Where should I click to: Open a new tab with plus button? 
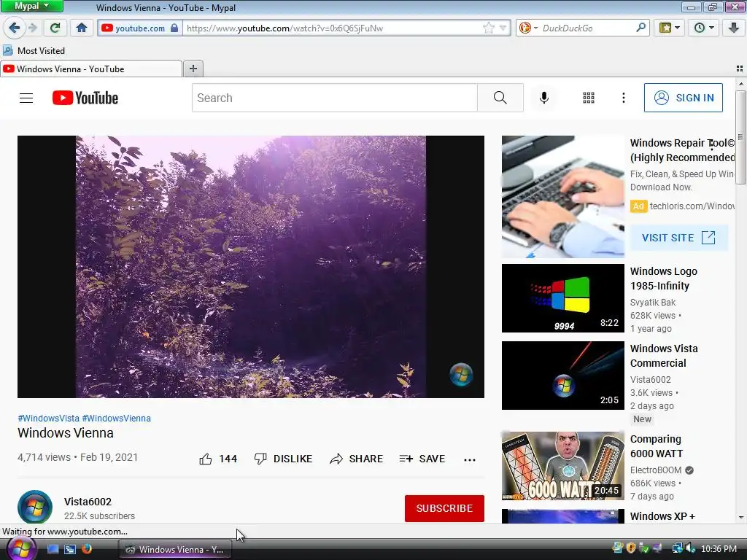[x=193, y=69]
